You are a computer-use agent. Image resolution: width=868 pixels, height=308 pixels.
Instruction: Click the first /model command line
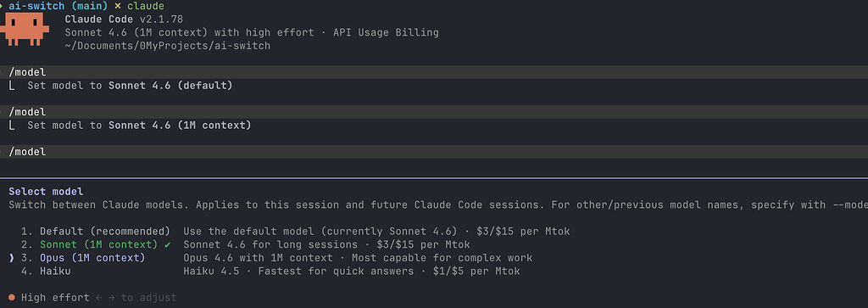[434, 72]
